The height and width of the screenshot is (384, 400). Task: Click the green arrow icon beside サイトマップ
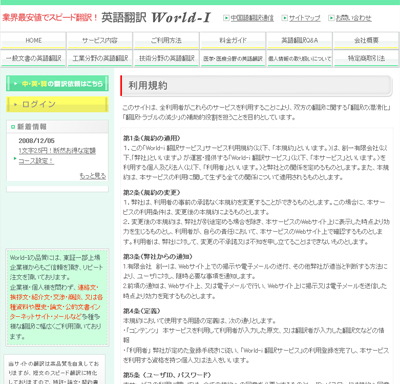[284, 18]
